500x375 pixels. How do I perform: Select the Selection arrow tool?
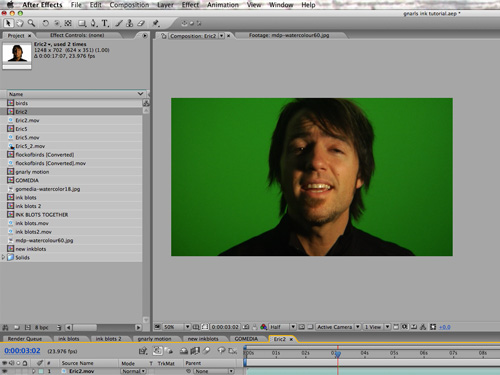[8, 23]
